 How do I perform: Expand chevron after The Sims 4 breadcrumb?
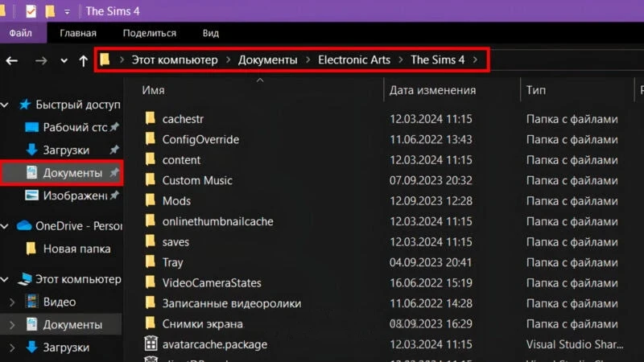[x=475, y=60]
